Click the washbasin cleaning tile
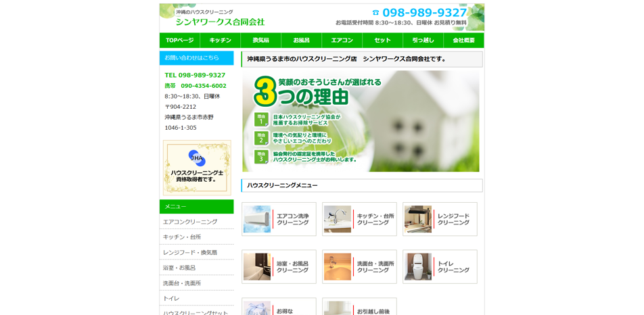644x315 pixels. point(359,267)
